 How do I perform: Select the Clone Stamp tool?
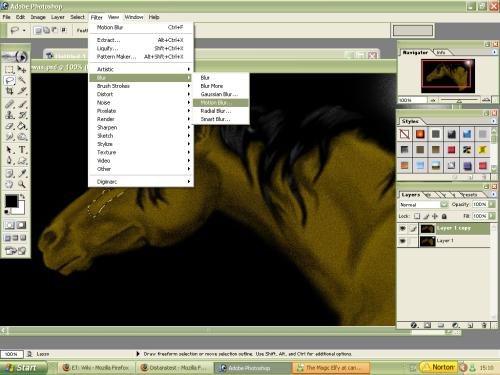9,115
